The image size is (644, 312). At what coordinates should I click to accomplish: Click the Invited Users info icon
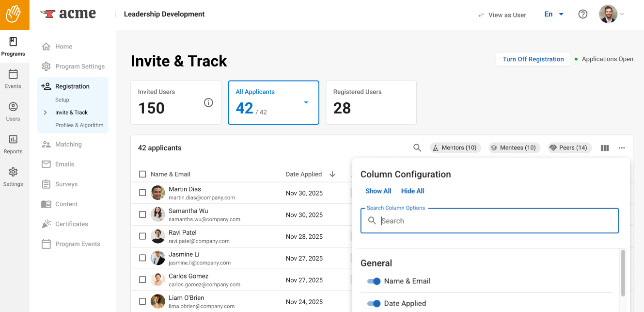(x=208, y=102)
